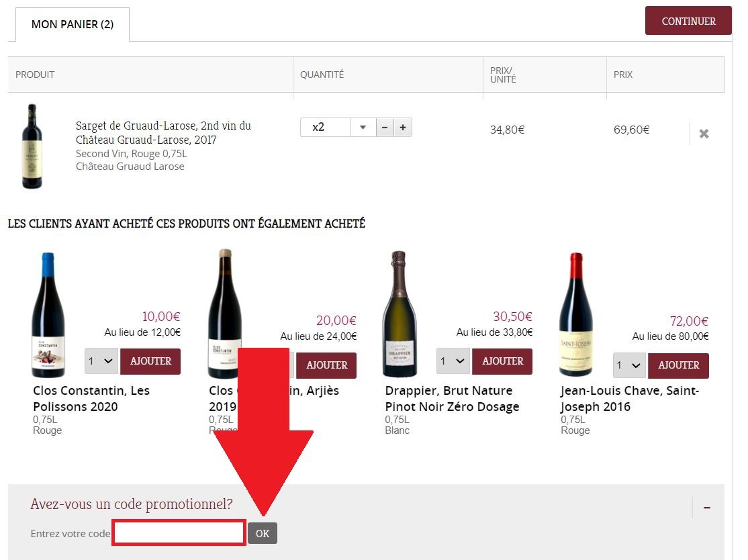Collapse the promotional code section
The height and width of the screenshot is (560, 748).
pyautogui.click(x=707, y=508)
